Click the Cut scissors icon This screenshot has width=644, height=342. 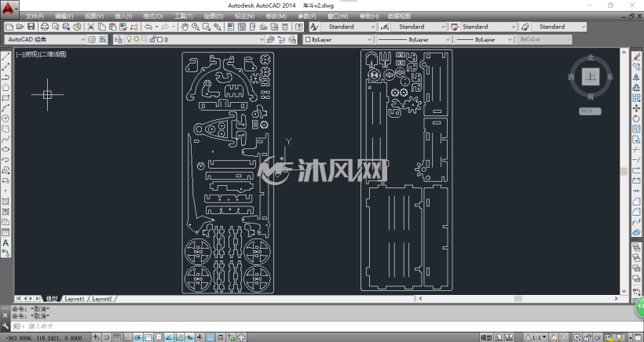[x=91, y=27]
